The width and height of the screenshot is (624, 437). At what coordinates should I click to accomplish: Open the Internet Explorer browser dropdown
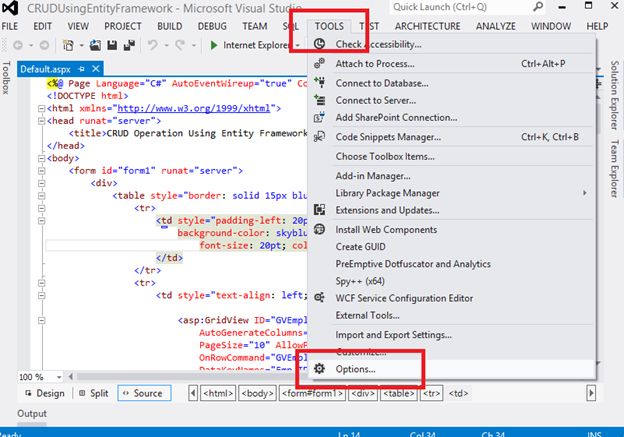coord(298,45)
